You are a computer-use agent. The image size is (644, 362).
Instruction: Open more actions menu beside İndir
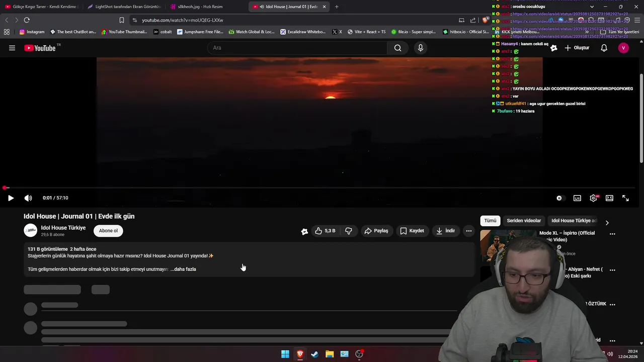point(468,231)
